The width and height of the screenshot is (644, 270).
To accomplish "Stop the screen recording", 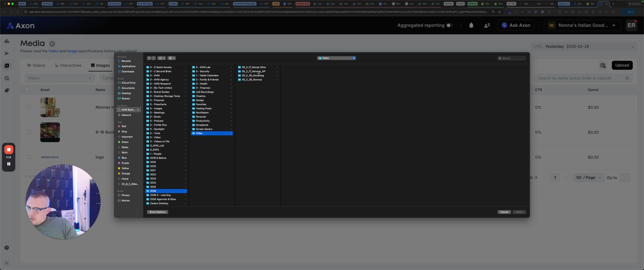I will tap(9, 150).
